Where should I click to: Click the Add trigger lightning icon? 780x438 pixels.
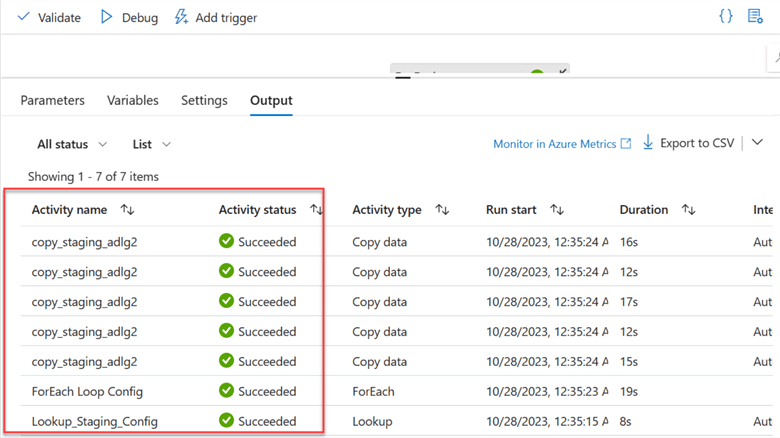pyautogui.click(x=181, y=17)
